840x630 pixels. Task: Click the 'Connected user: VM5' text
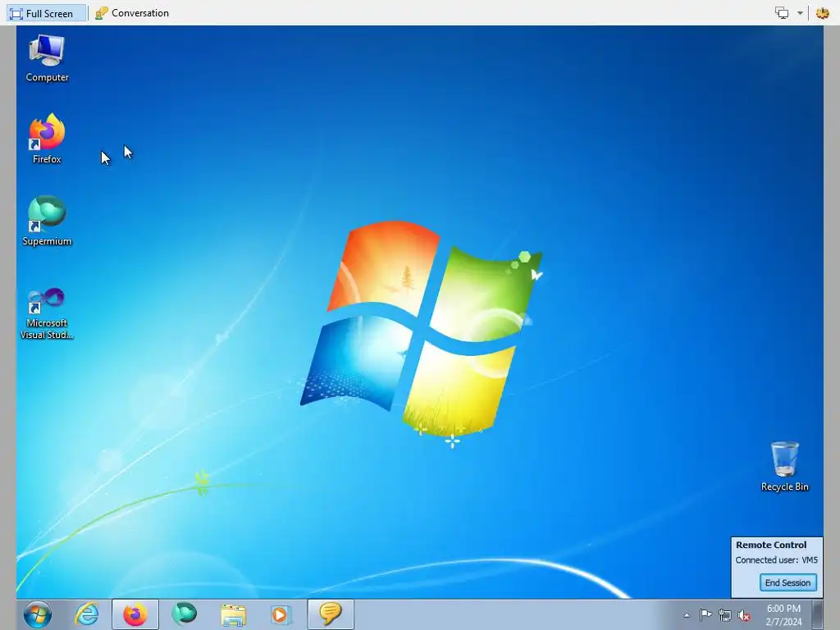click(776, 559)
